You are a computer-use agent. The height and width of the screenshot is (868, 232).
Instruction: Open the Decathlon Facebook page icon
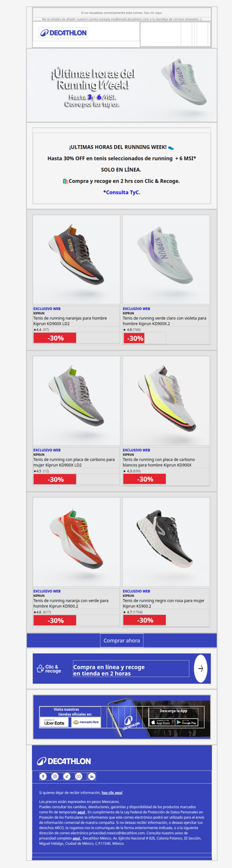click(43, 776)
